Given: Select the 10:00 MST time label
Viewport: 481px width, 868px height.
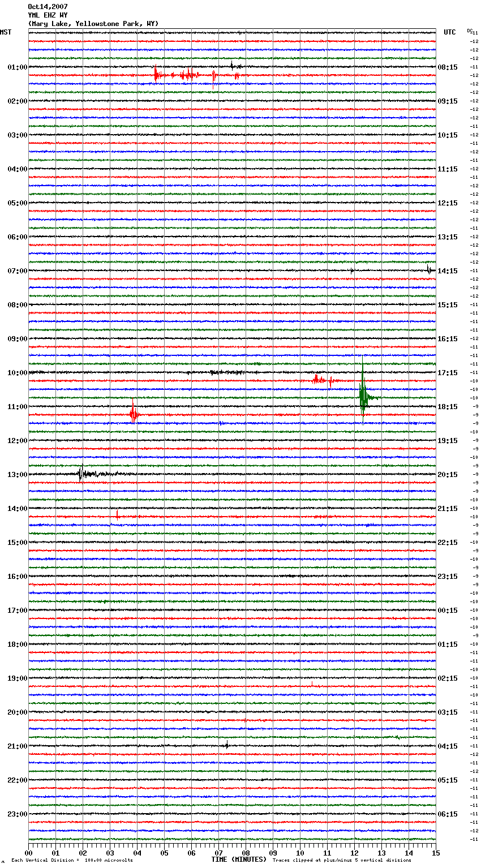Looking at the screenshot, I should pos(18,373).
